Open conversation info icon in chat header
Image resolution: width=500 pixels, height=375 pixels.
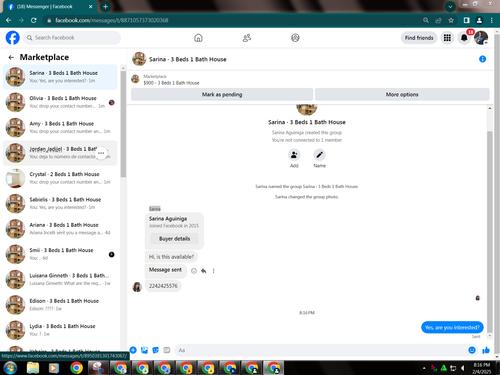[x=482, y=59]
